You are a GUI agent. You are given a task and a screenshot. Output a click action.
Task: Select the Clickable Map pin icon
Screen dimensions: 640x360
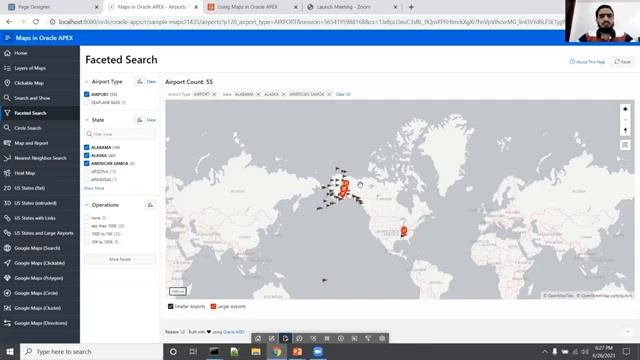click(7, 83)
